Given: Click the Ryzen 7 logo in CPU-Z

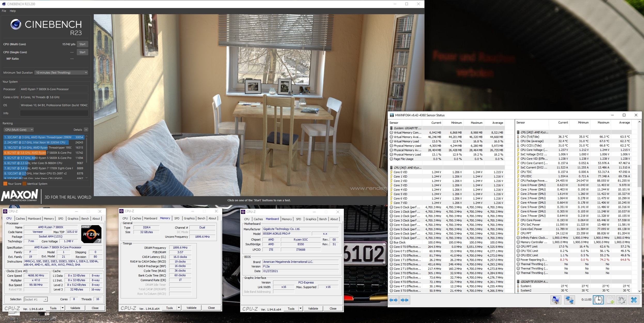Looking at the screenshot, I should tap(91, 234).
